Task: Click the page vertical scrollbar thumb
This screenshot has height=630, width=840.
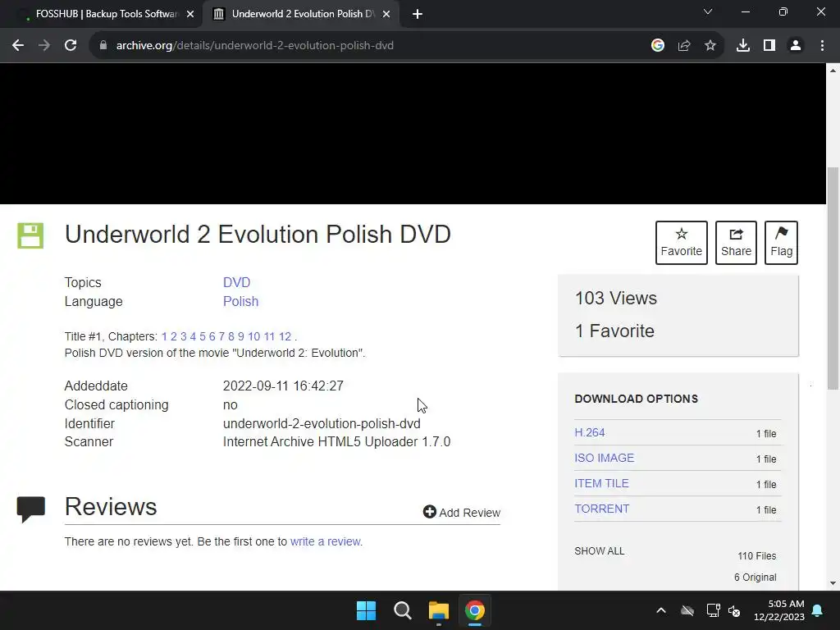Action: (833, 279)
